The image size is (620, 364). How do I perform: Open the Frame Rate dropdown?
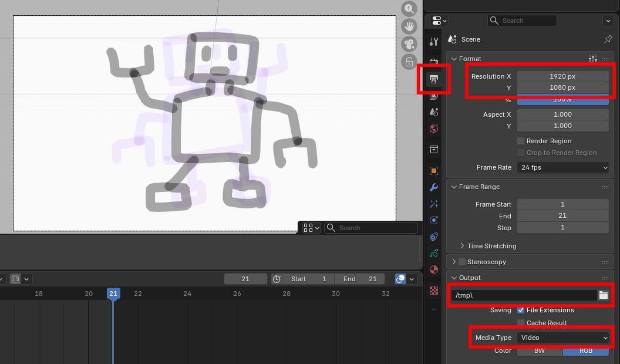coord(562,167)
